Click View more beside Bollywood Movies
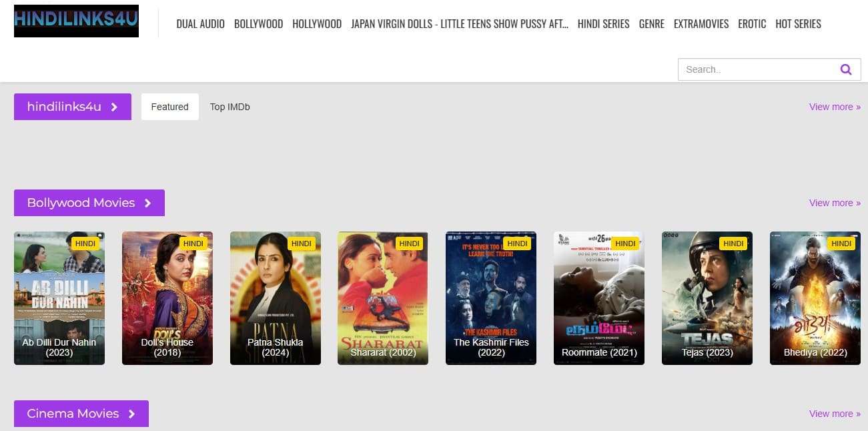 click(x=835, y=203)
